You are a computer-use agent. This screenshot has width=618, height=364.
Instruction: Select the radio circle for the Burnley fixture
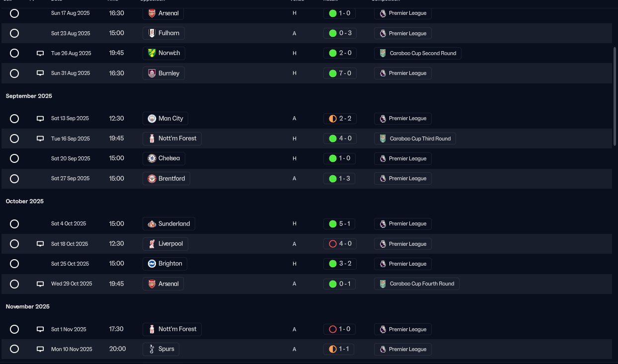(14, 73)
